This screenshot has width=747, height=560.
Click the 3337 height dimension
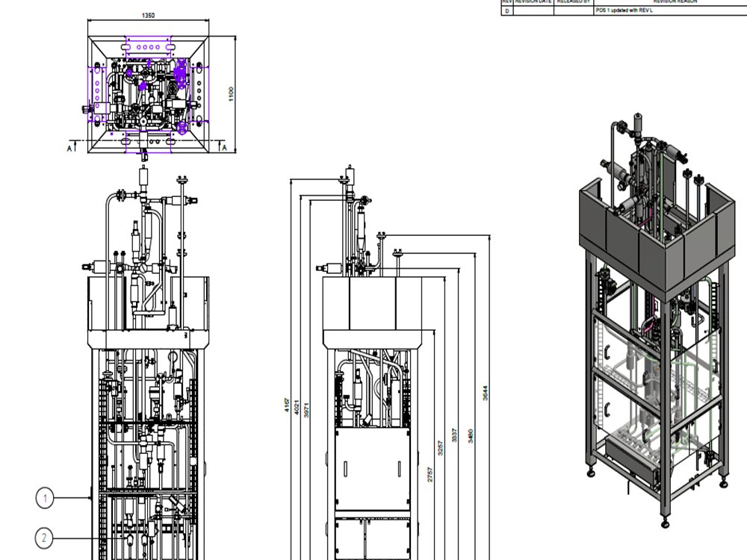(x=454, y=435)
